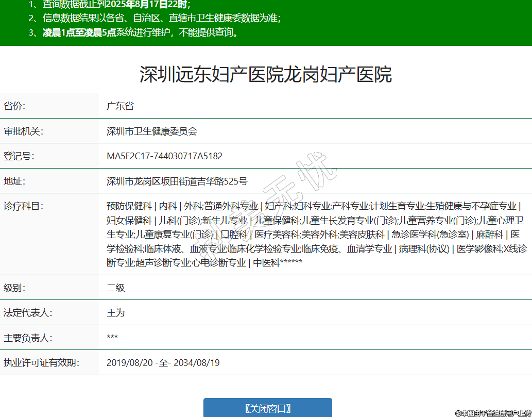
Task: Select 深圳市卫生健康委员会 text
Action: 151,131
